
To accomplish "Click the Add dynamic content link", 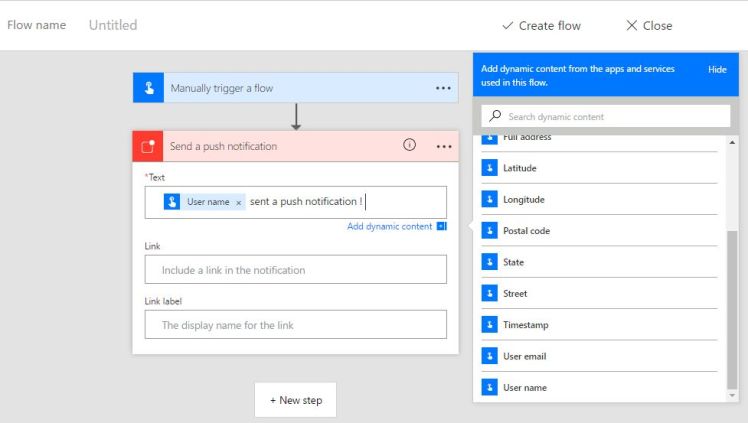I will (x=389, y=226).
